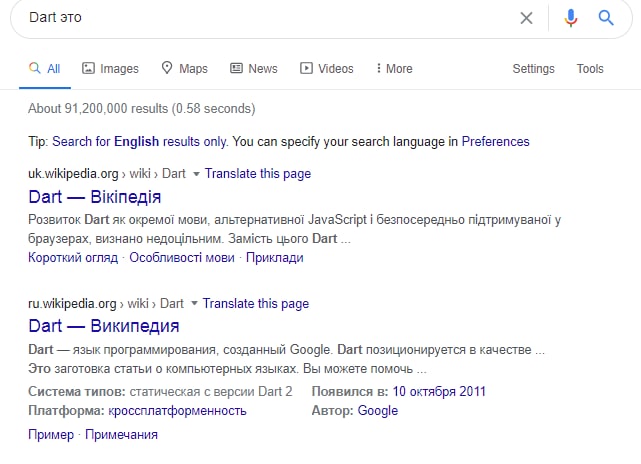Open 'Dart — Википедия' result
The width and height of the screenshot is (641, 464).
click(104, 326)
